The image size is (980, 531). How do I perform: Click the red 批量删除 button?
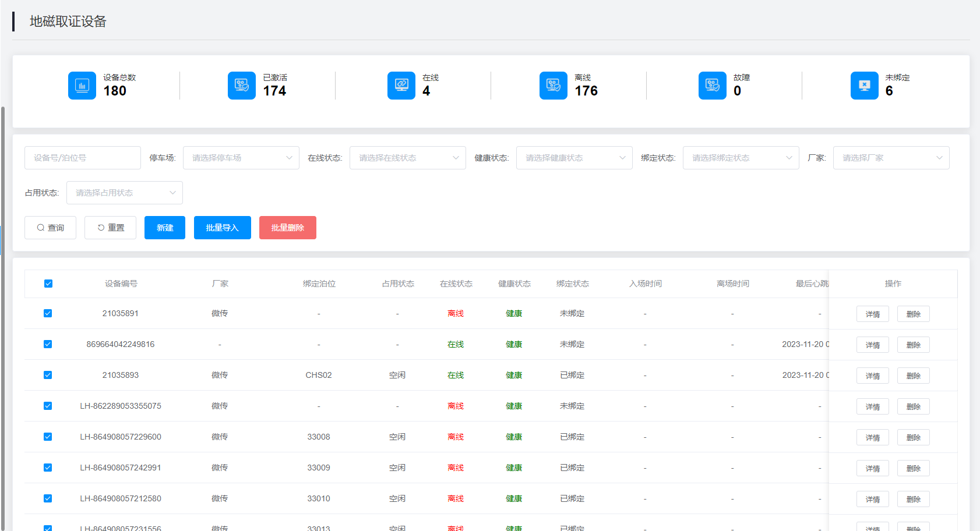click(288, 228)
